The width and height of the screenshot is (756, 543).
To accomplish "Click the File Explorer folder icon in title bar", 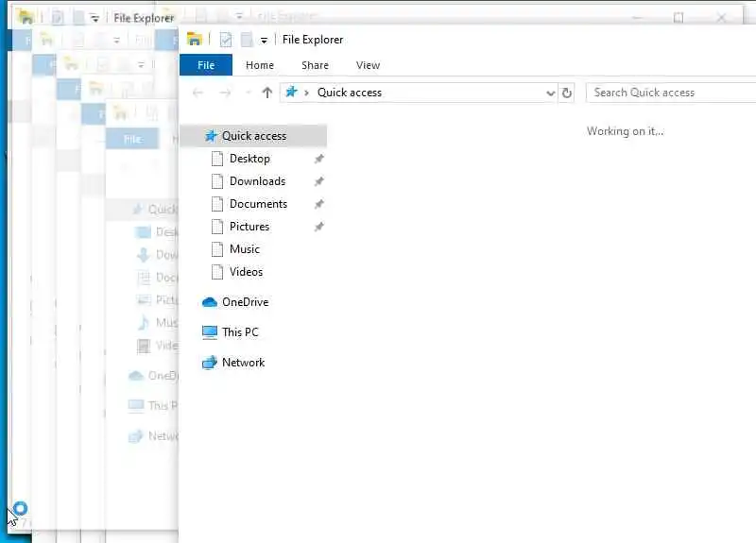I will coord(195,39).
